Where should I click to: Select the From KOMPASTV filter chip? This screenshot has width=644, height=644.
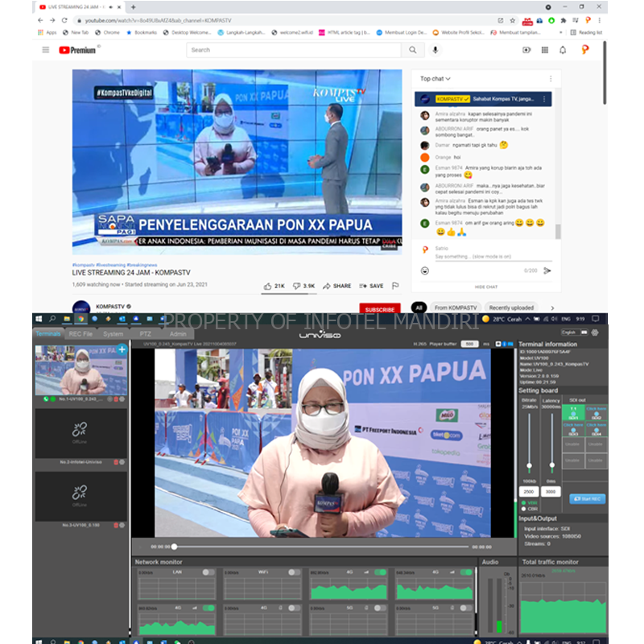456,308
